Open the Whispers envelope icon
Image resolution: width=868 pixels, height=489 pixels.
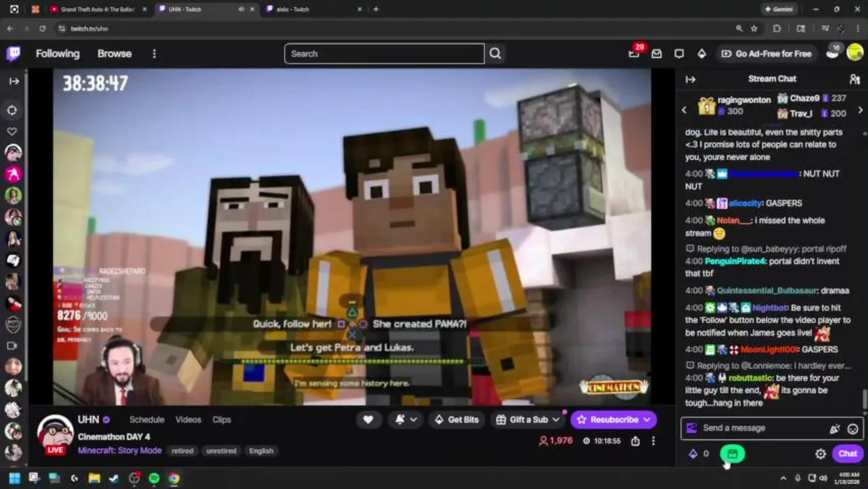657,54
